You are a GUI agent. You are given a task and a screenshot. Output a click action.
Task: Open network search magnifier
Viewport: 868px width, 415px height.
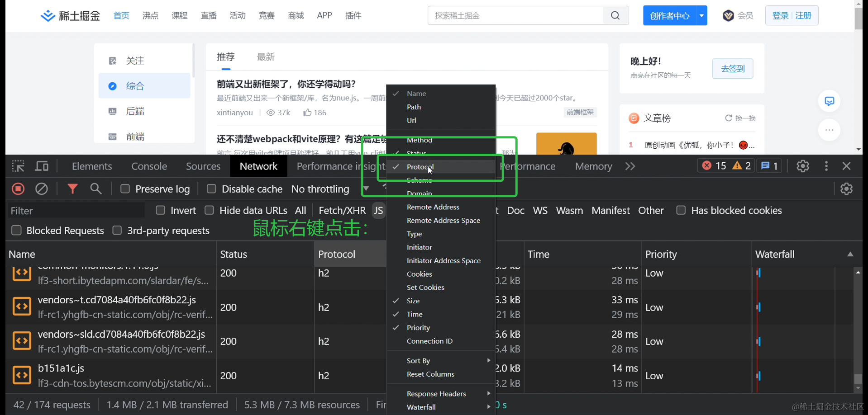click(x=96, y=189)
